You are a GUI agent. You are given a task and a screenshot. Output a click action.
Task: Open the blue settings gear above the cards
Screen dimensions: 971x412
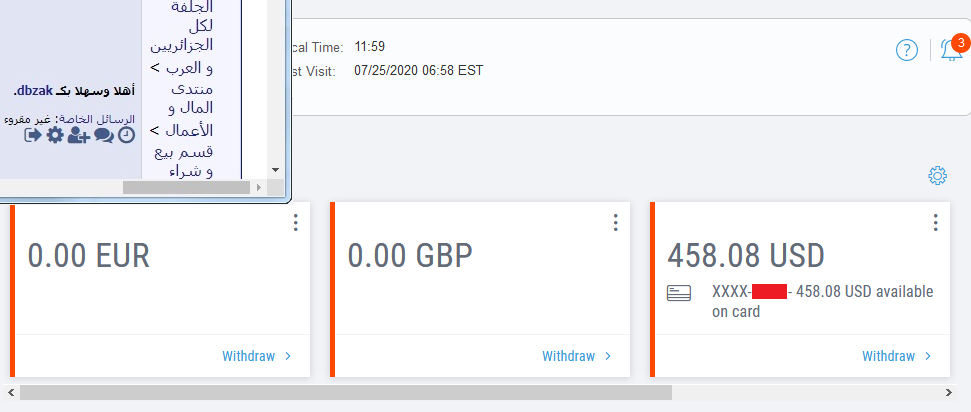point(937,176)
